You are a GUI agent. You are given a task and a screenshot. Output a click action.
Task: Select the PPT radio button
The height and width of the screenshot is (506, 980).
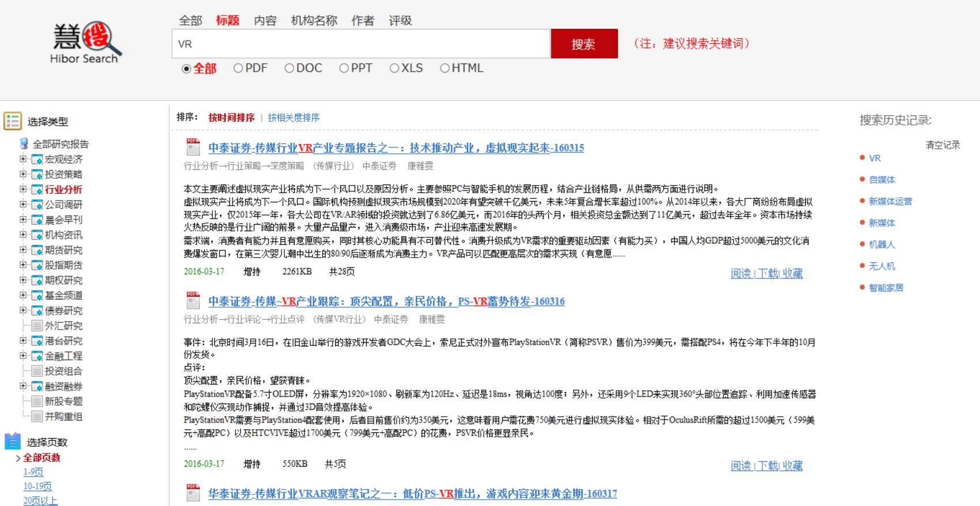(x=344, y=68)
